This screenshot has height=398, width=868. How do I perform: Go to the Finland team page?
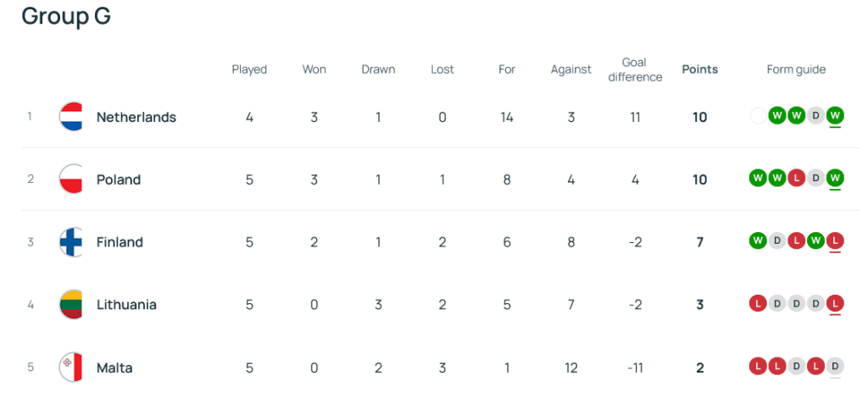point(120,242)
